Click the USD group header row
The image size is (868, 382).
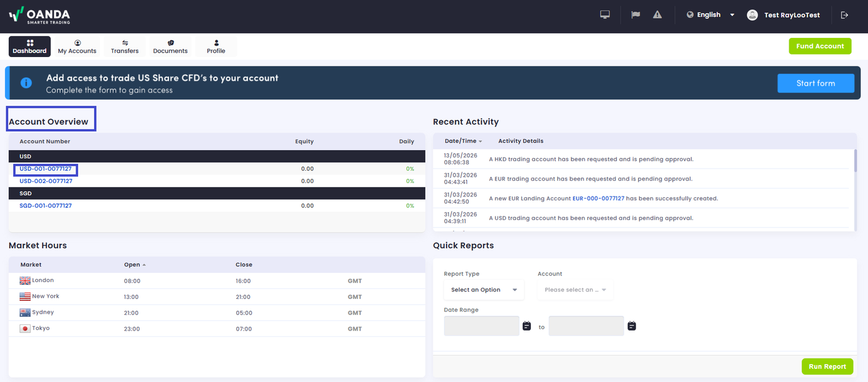217,156
